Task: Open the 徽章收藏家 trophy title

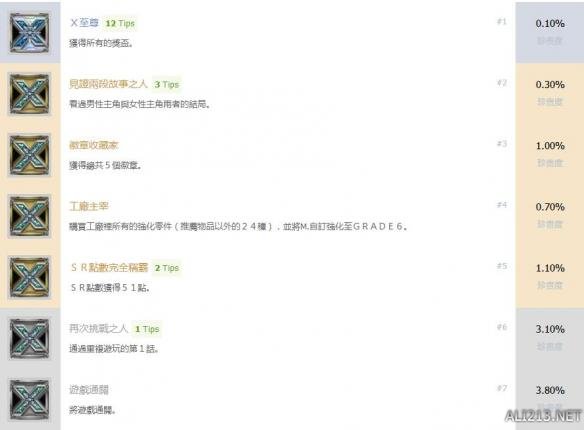Action: (x=93, y=145)
